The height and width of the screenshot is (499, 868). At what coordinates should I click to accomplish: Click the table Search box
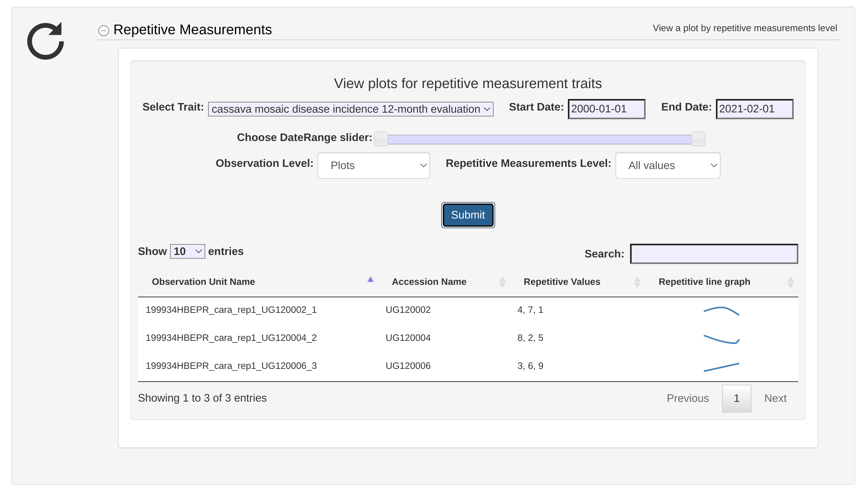714,254
